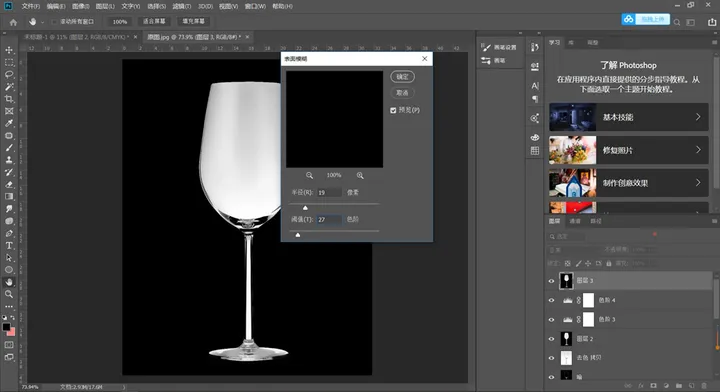Switch to the 通道 channels tab
720x392 pixels.
click(x=575, y=221)
